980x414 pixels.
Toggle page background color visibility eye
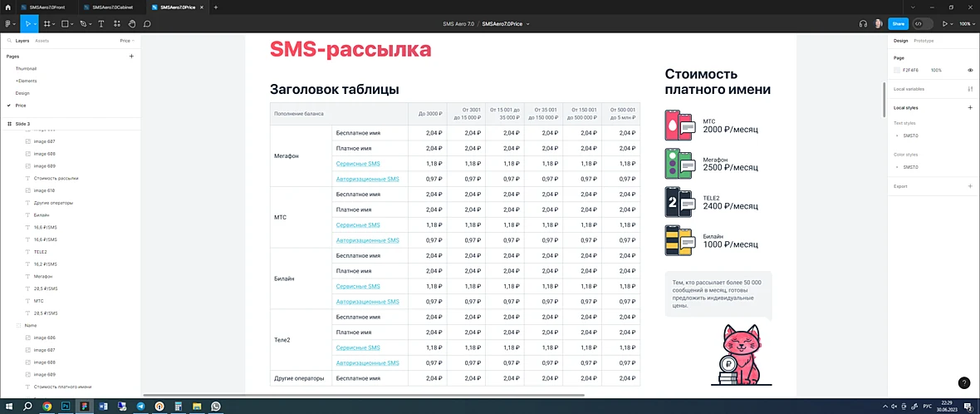[970, 70]
